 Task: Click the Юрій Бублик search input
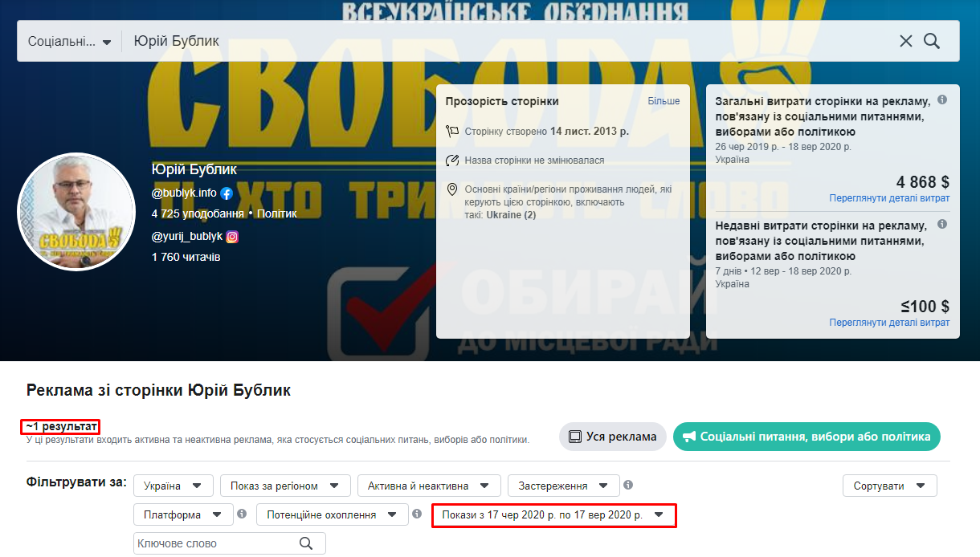[x=506, y=41]
